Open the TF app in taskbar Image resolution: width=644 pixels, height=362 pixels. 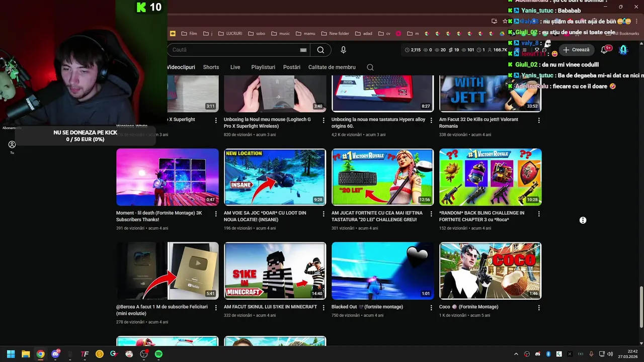coord(85,354)
